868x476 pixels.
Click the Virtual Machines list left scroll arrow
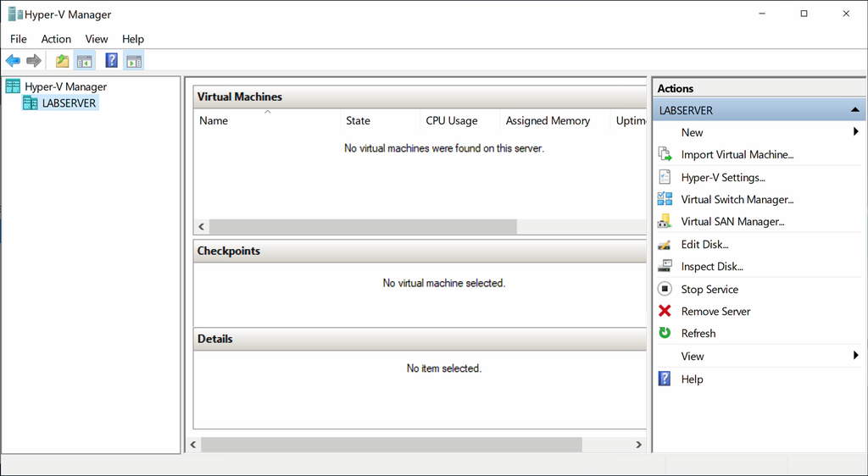point(202,226)
